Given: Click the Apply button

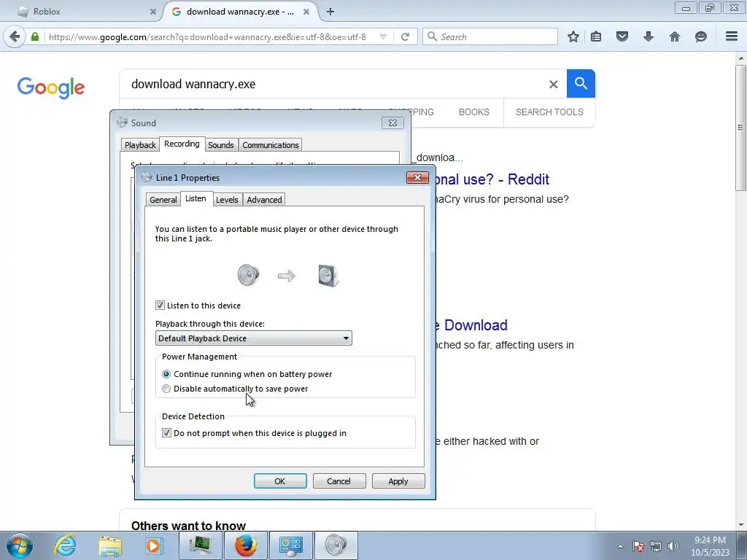Looking at the screenshot, I should 398,481.
